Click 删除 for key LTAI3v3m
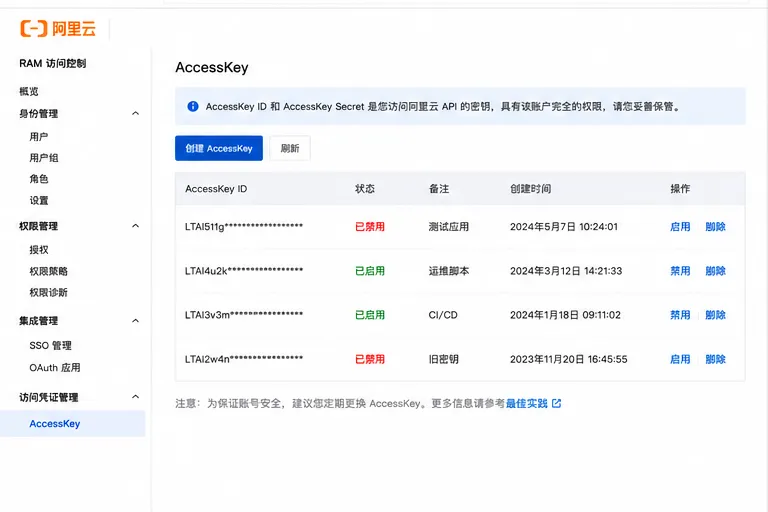Viewport: 768px width, 512px height. [716, 315]
